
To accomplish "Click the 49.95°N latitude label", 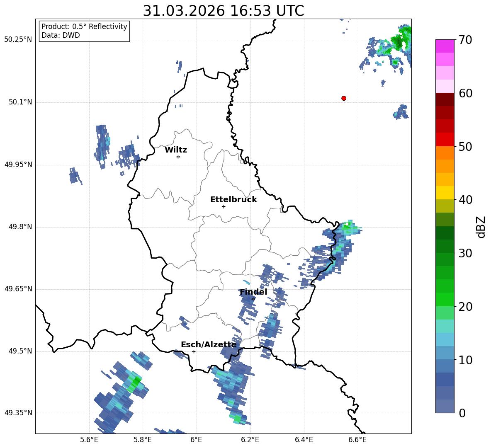I will pyautogui.click(x=18, y=165).
